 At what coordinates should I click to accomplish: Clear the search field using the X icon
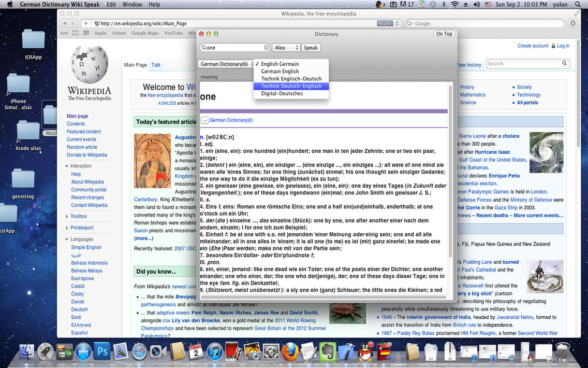click(x=267, y=46)
